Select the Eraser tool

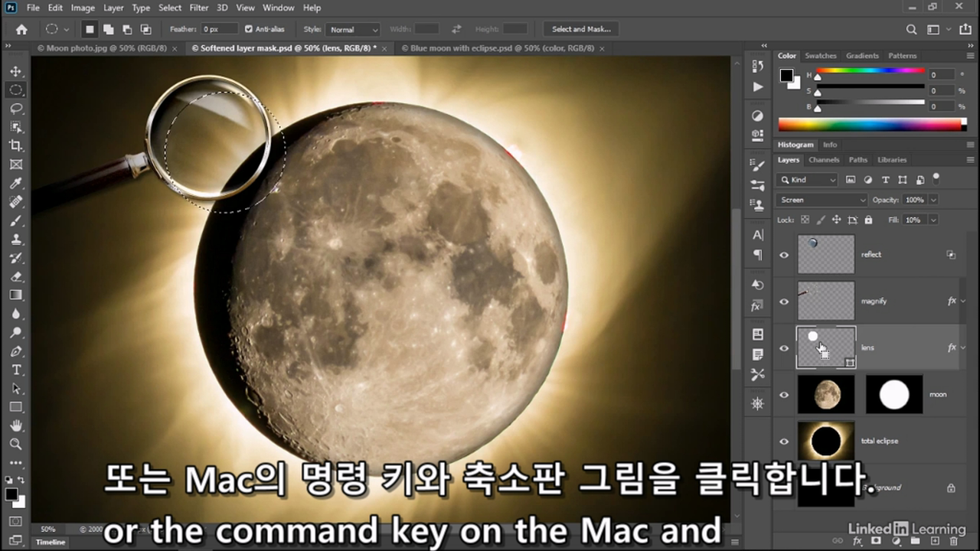click(x=16, y=276)
